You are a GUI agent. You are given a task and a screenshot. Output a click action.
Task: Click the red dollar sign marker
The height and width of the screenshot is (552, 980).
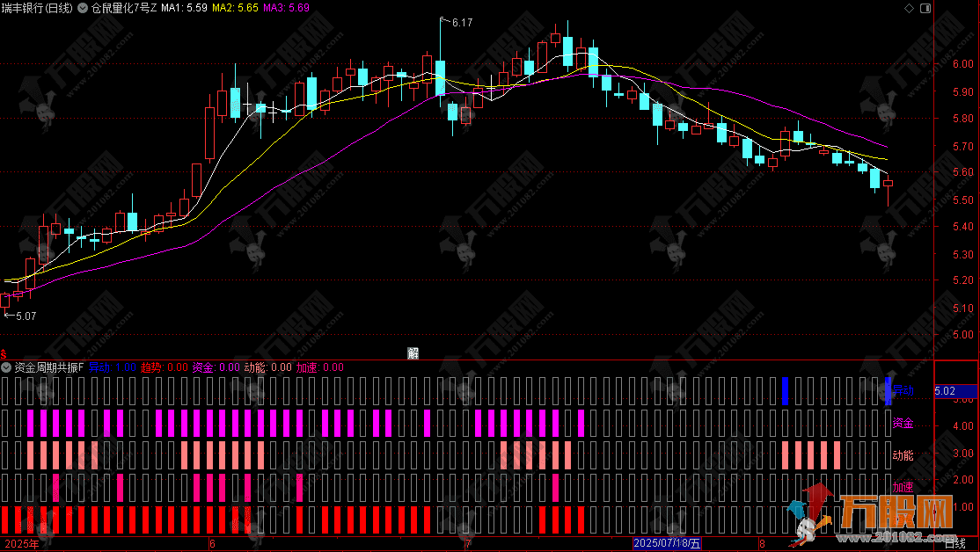pyautogui.click(x=4, y=354)
